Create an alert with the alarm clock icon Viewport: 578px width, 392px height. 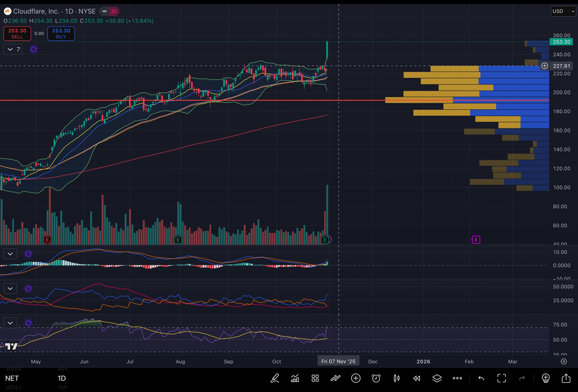click(x=376, y=378)
